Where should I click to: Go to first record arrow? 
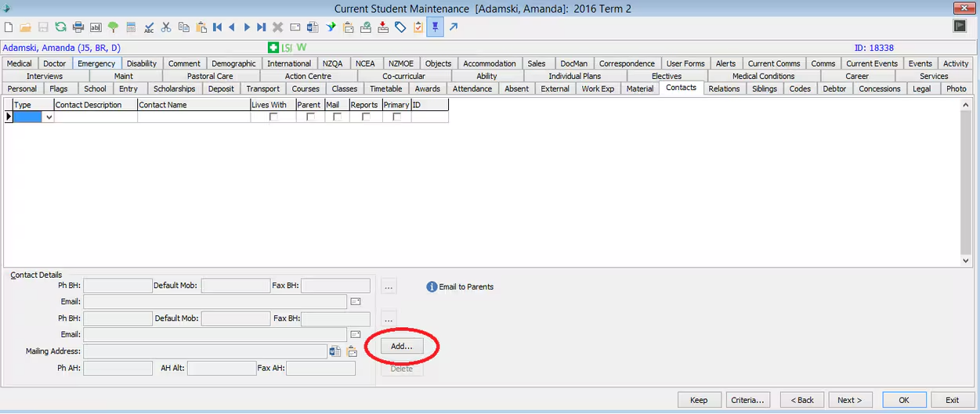(218, 27)
